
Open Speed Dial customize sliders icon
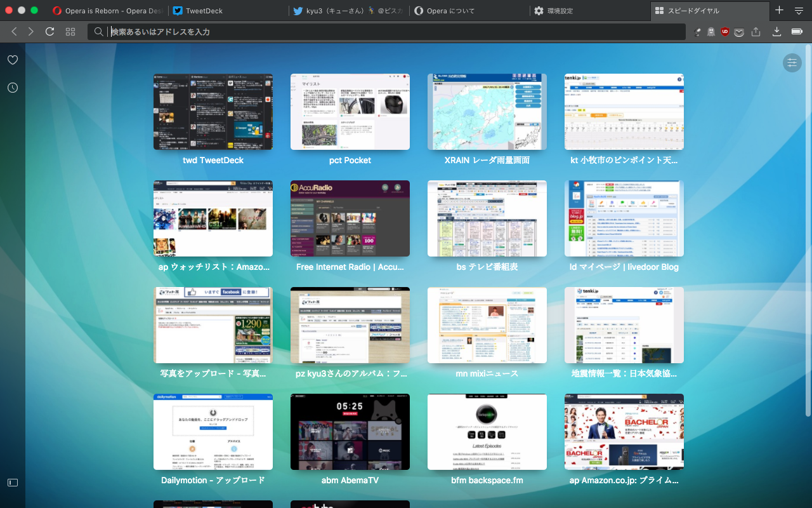point(792,62)
